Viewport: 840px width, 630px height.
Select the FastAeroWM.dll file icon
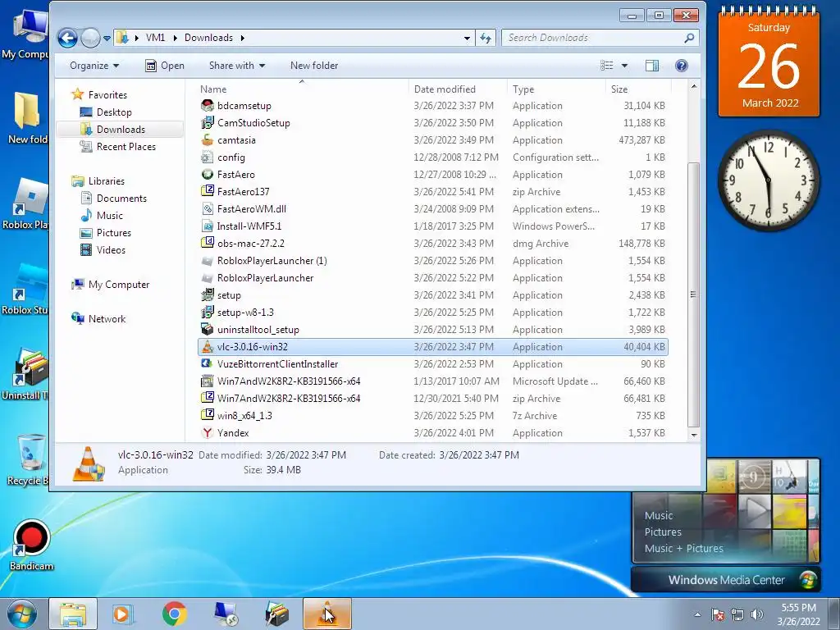click(208, 208)
